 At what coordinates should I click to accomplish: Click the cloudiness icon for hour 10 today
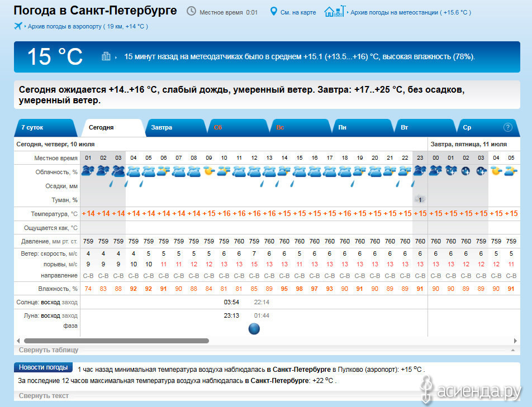pos(224,171)
